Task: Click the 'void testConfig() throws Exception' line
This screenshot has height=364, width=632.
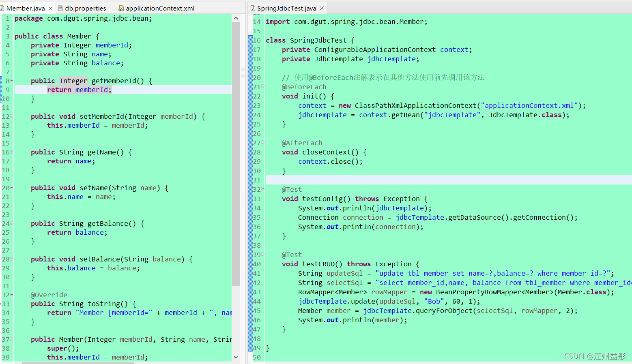Action: (x=355, y=199)
